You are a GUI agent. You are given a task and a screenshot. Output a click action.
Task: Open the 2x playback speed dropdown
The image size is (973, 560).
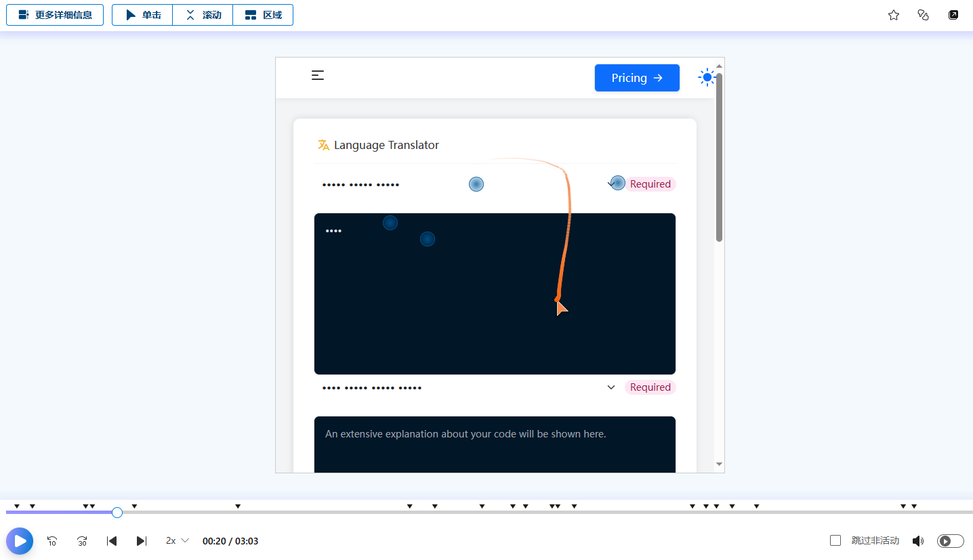177,541
